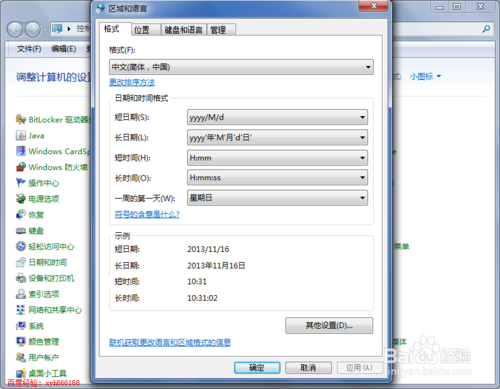Click the 设备和打印机 icon
Screen dimensions: 500x389
tap(21, 278)
